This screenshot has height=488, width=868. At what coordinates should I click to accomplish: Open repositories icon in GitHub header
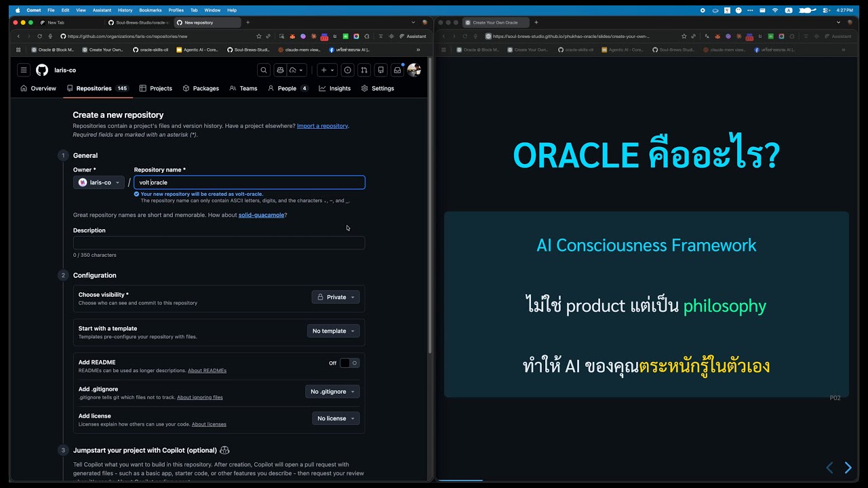380,70
